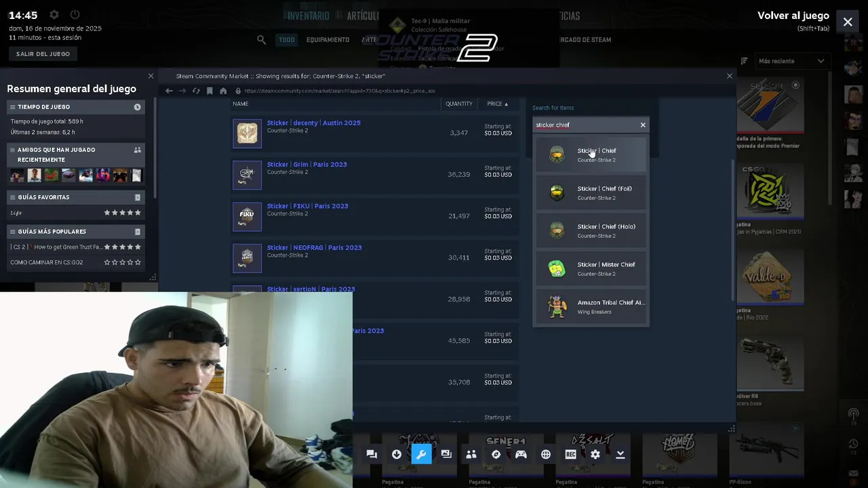Open 'Sticker | Grim | Paris 2023' listing
This screenshot has height=488, width=868.
pyautogui.click(x=307, y=164)
